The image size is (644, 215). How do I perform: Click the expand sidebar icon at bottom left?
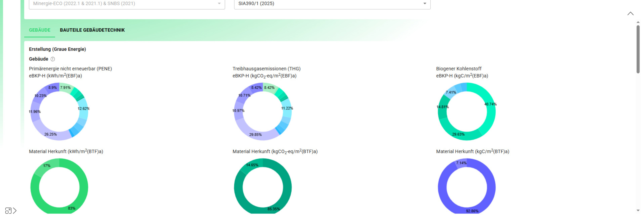pyautogui.click(x=11, y=211)
